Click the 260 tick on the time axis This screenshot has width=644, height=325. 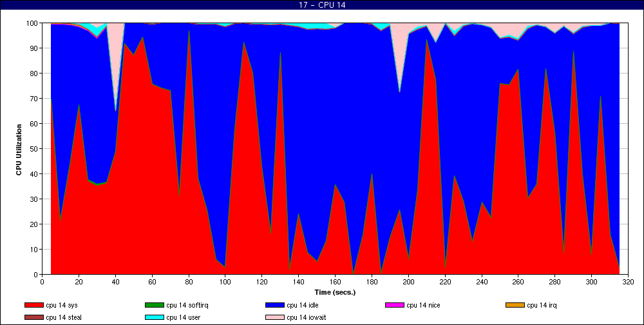518,282
